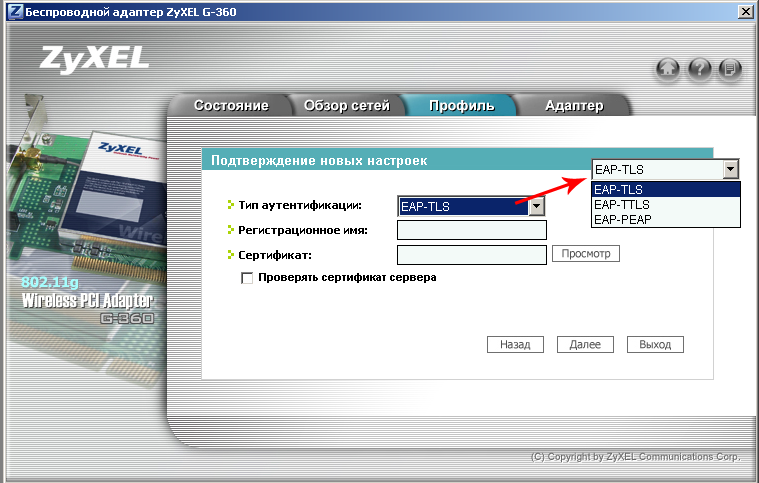Click into the Сертификат text field
Screen dimensions: 759x483
(x=471, y=255)
